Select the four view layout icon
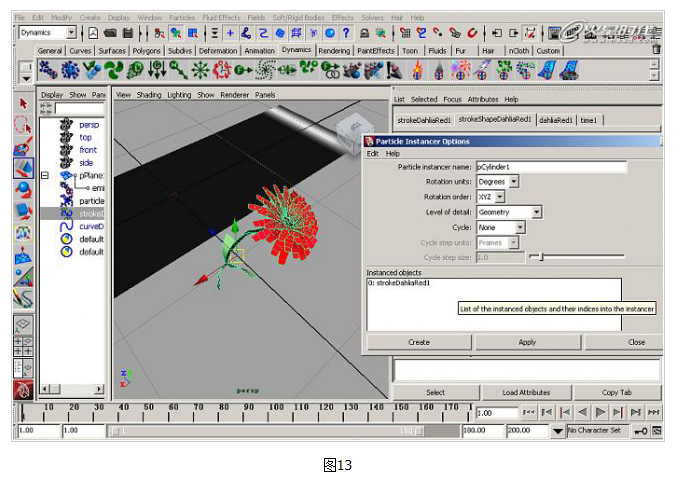This screenshot has height=486, width=678. tap(23, 347)
